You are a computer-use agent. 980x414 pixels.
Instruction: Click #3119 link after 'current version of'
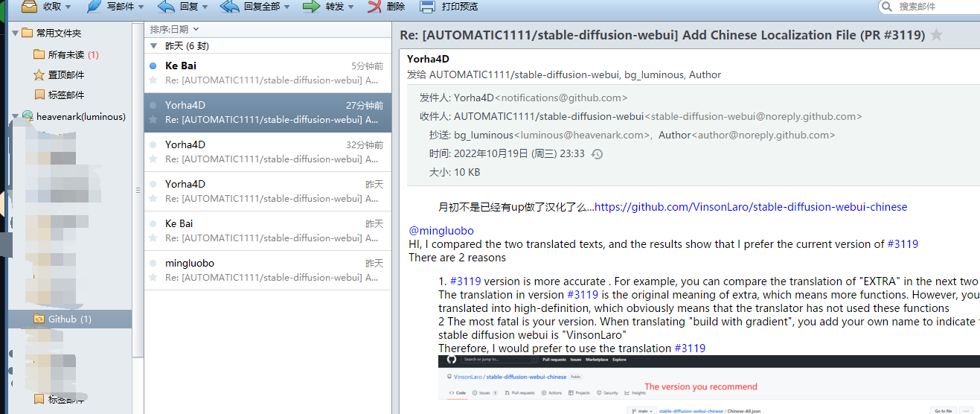click(903, 244)
